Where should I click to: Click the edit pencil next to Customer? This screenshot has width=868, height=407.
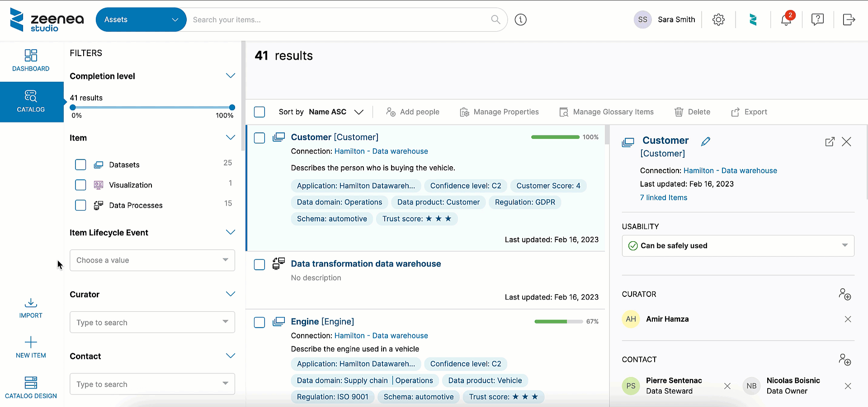[x=706, y=141]
